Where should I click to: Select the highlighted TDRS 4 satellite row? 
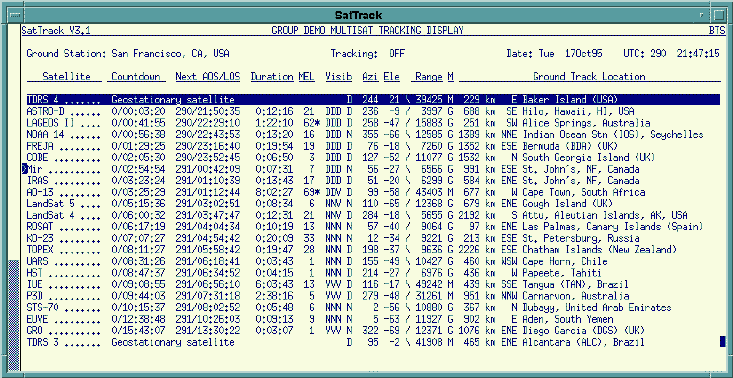click(x=373, y=100)
